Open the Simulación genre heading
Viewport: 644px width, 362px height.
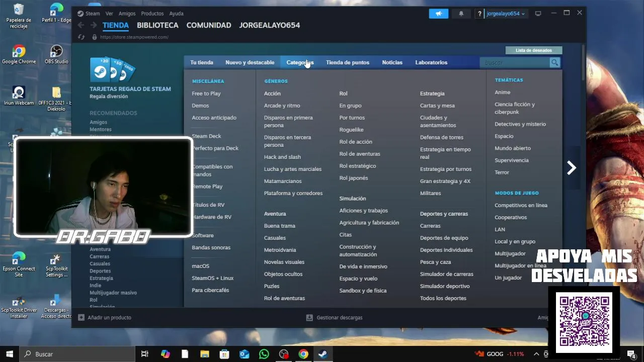point(352,199)
